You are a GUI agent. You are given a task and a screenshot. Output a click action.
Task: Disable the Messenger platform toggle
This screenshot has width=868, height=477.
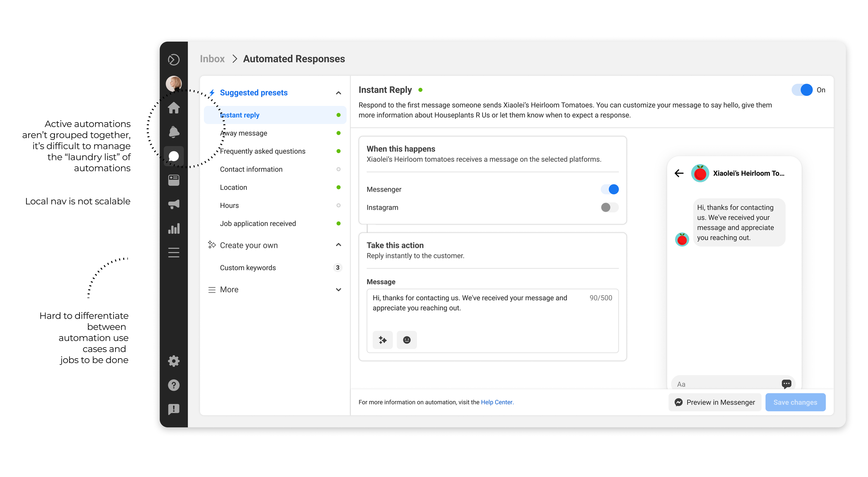610,189
